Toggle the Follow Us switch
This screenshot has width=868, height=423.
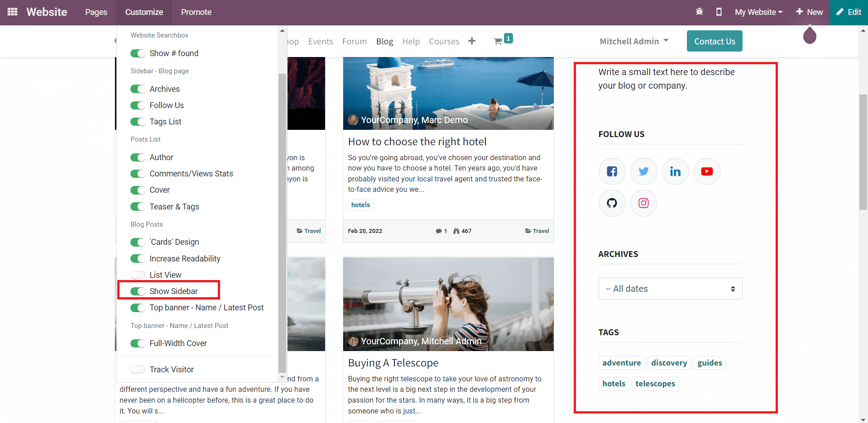click(138, 105)
